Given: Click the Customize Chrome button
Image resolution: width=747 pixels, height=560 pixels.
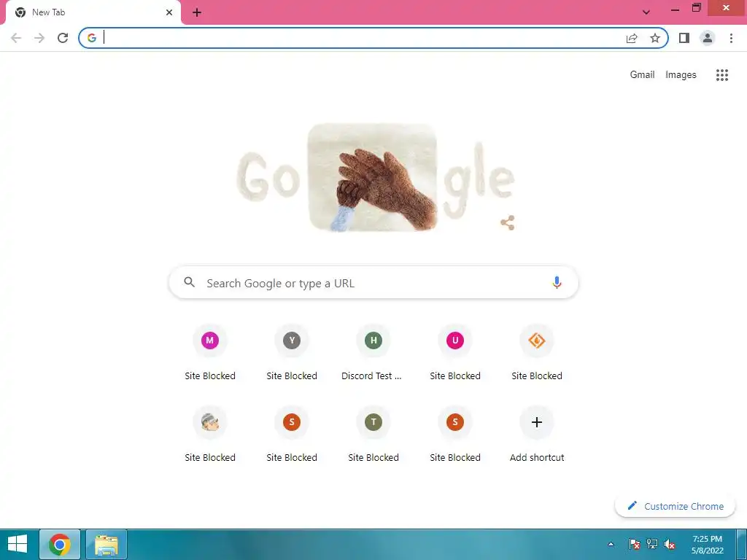Looking at the screenshot, I should click(675, 506).
